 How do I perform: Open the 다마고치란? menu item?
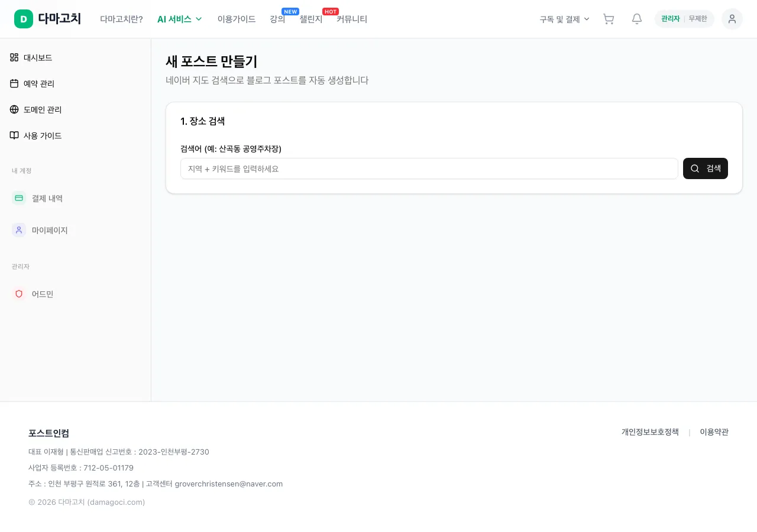121,19
